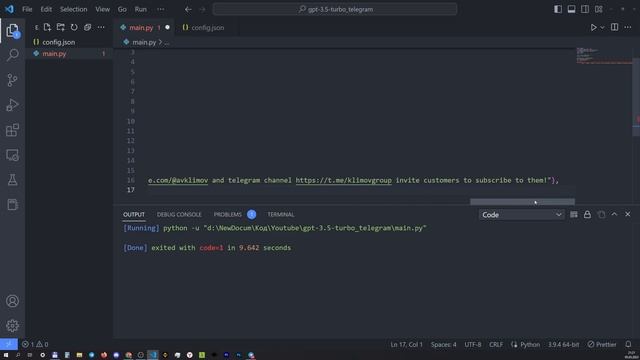Open the Extensions view

[12, 130]
